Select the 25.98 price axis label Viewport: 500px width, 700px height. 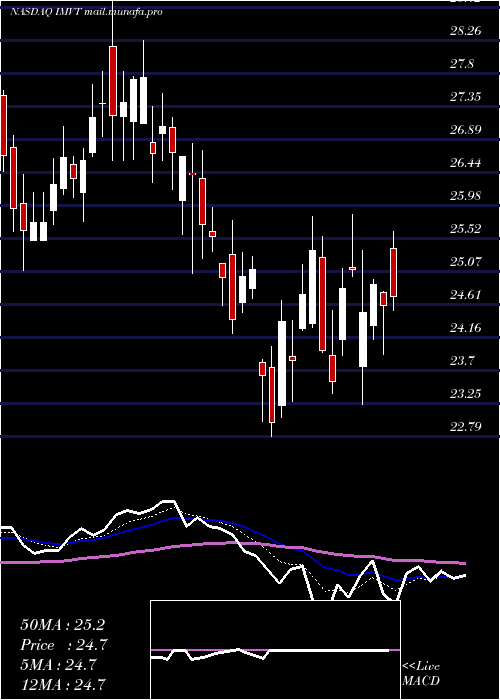[x=465, y=196]
